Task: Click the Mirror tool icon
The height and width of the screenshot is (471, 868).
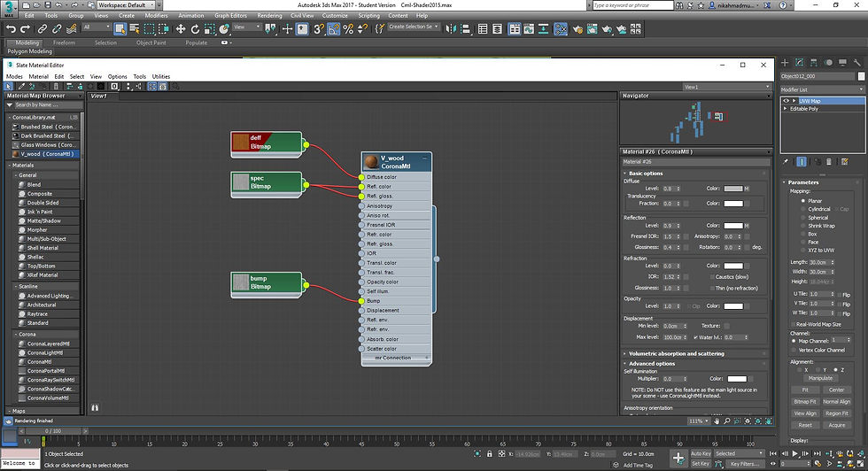Action: pyautogui.click(x=451, y=29)
